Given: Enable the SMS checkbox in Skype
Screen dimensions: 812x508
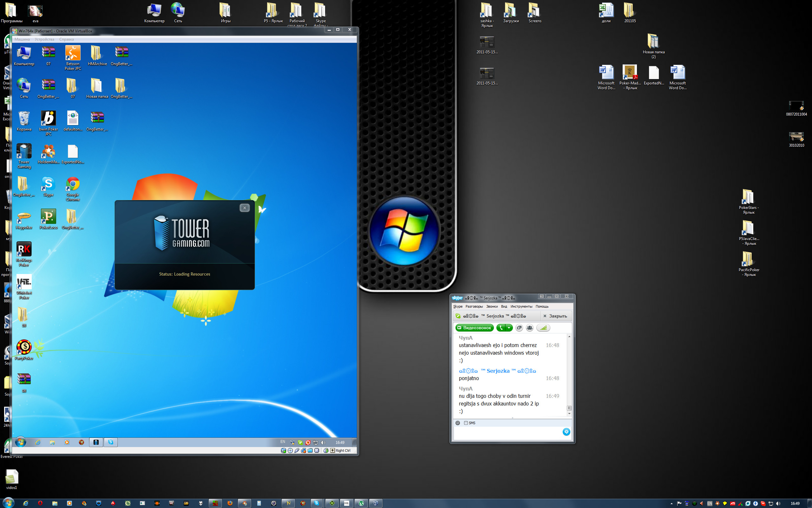Looking at the screenshot, I should click(x=466, y=423).
